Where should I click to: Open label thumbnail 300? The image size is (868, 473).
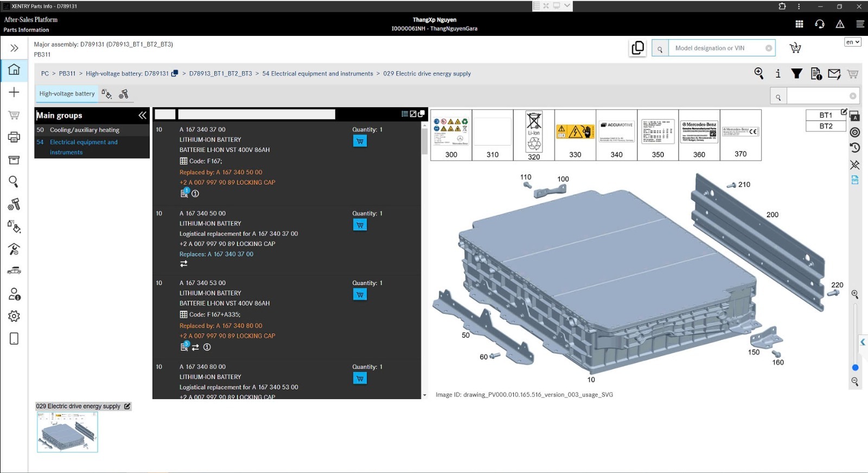coord(451,135)
